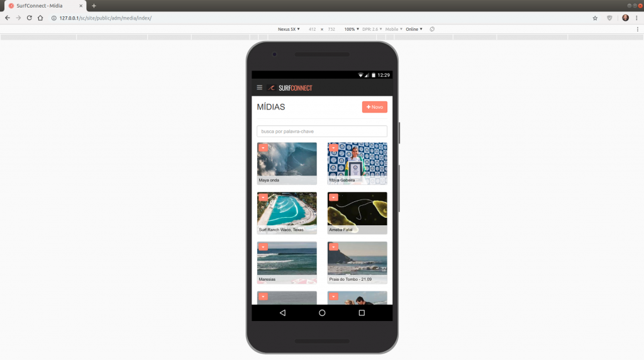
Task: Open dropdown on Praia do Tombo card
Action: click(333, 247)
